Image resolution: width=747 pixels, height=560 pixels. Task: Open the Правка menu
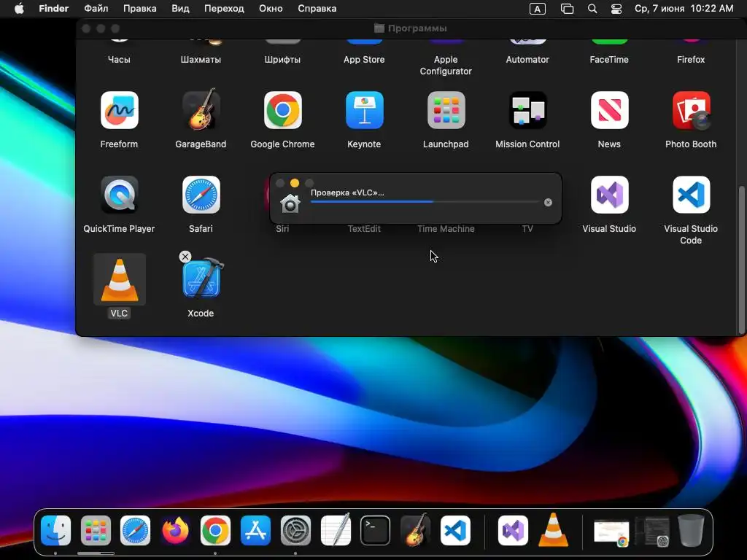(x=139, y=9)
